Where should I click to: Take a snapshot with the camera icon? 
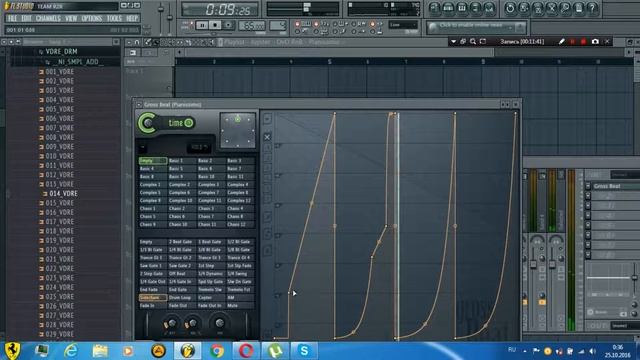(595, 42)
